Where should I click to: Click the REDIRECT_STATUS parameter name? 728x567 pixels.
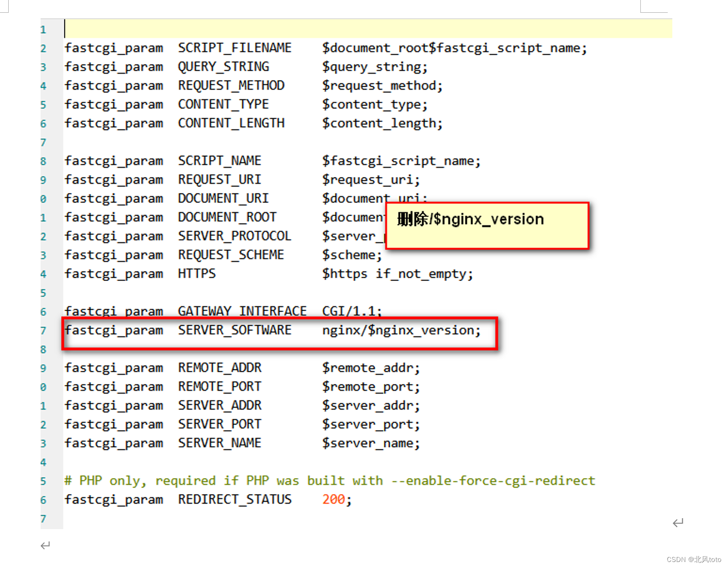pos(235,499)
